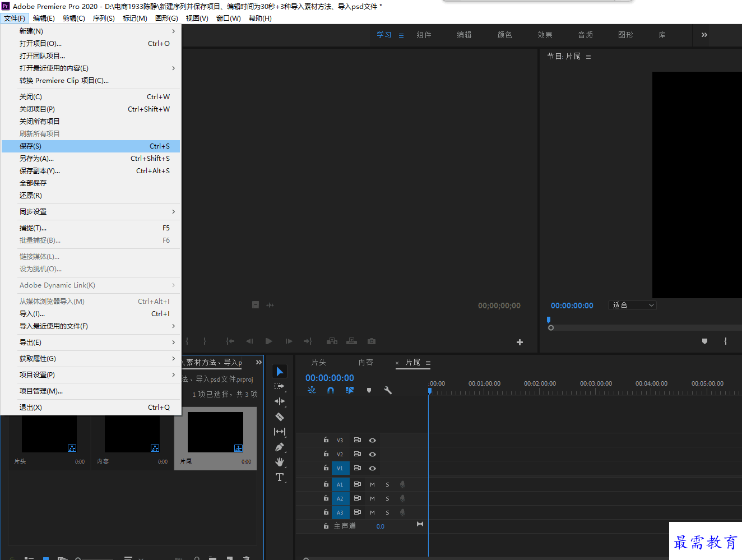The height and width of the screenshot is (560, 742).
Task: Click Drag Video Only film icon
Action: pos(256,305)
